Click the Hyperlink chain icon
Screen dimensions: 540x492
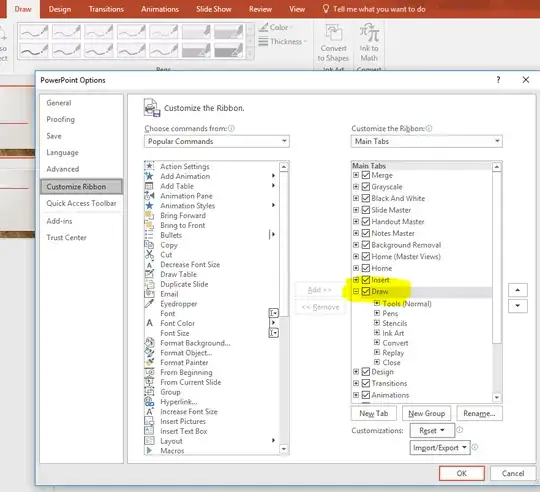click(x=149, y=402)
